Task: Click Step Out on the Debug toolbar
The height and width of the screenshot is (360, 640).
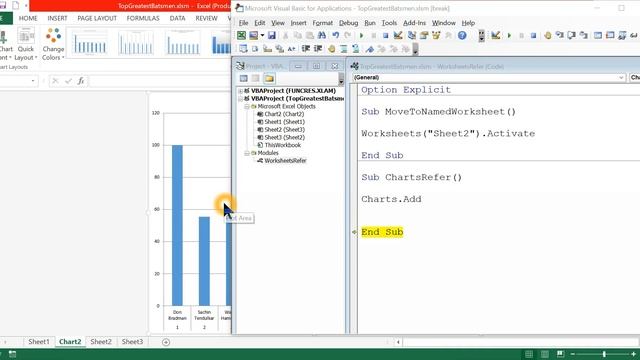Action: (584, 36)
